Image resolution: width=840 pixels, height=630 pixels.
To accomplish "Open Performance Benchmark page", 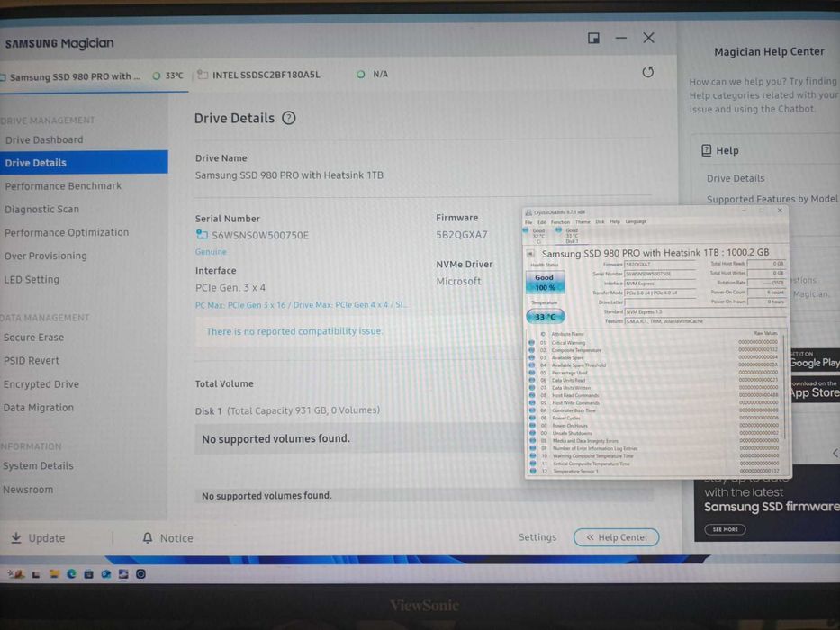I will tap(63, 186).
